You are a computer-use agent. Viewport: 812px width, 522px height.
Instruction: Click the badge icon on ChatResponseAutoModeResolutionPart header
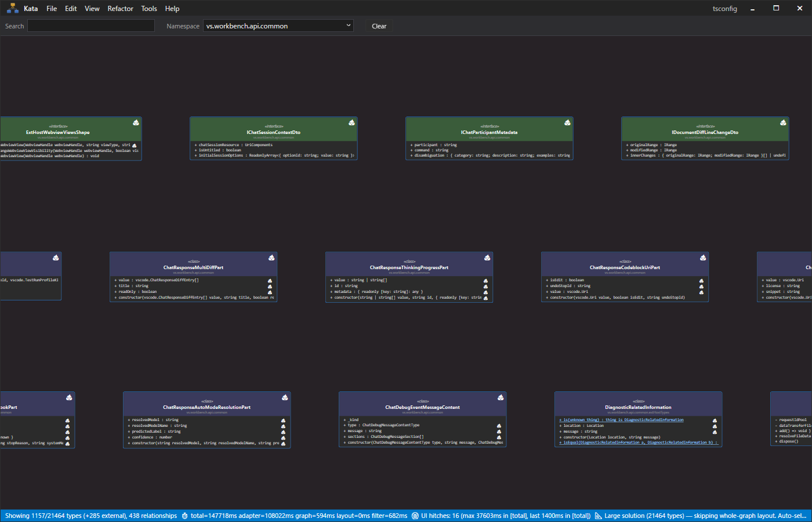285,397
